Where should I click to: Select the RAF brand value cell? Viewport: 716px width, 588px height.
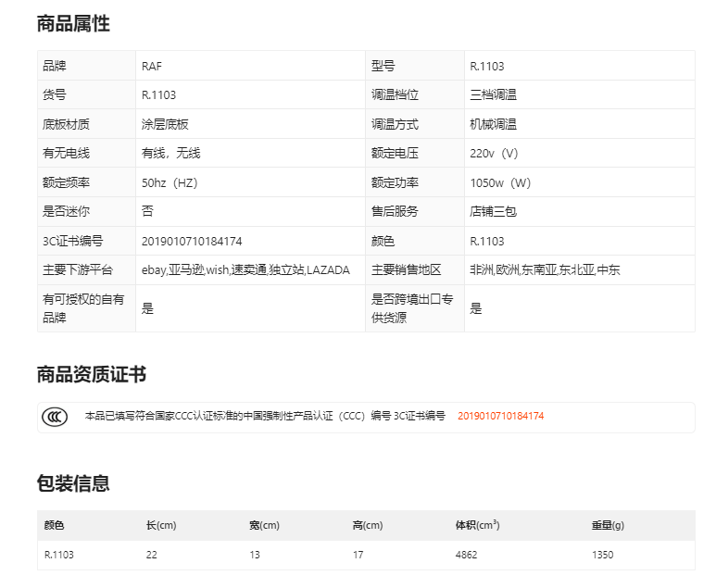pos(153,66)
